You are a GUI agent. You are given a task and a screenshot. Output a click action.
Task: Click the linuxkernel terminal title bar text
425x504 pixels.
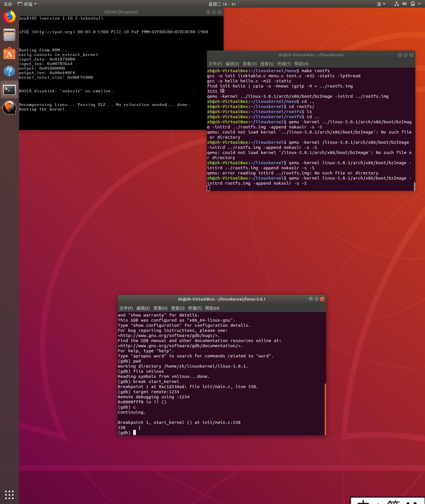pos(311,55)
